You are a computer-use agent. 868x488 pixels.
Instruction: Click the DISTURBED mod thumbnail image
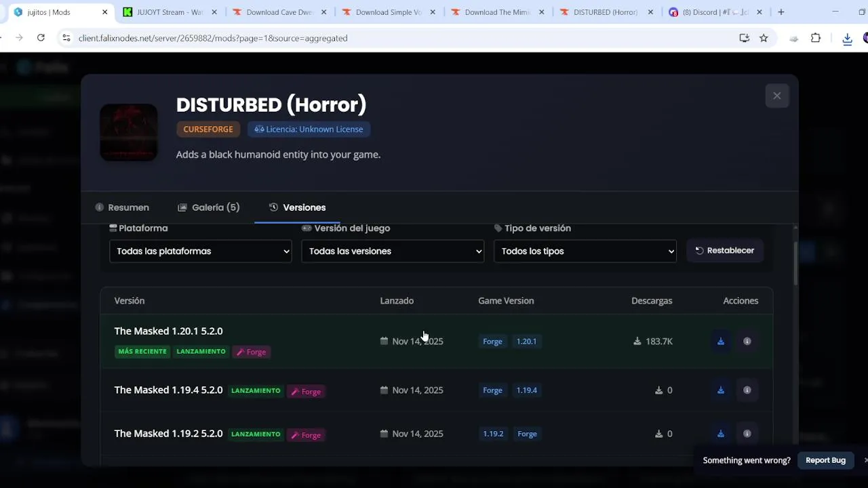pyautogui.click(x=129, y=132)
